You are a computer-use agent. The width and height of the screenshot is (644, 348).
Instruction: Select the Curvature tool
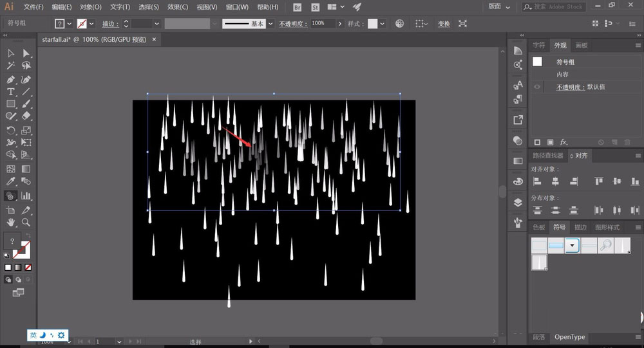[26, 80]
